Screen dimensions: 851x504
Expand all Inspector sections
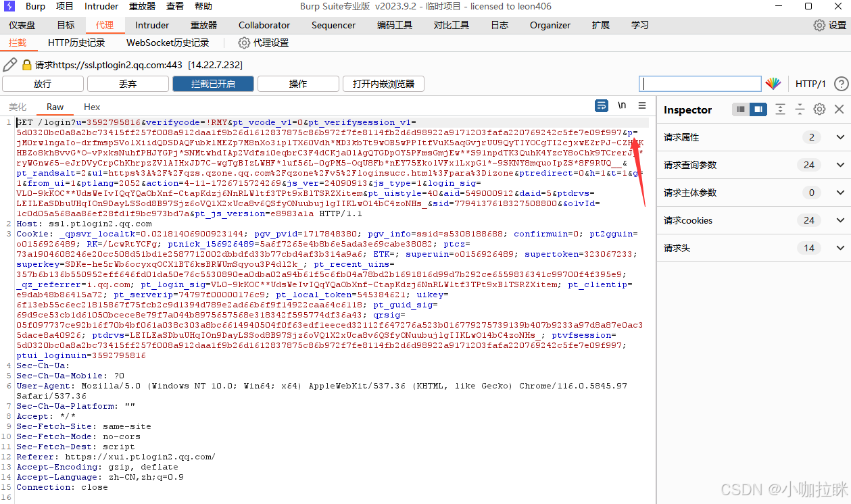tap(780, 109)
